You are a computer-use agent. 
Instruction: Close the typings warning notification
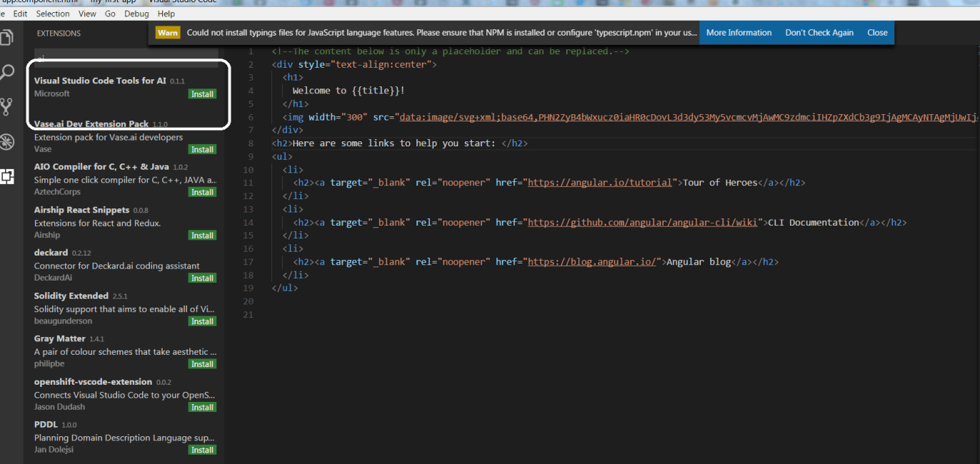[x=877, y=33]
